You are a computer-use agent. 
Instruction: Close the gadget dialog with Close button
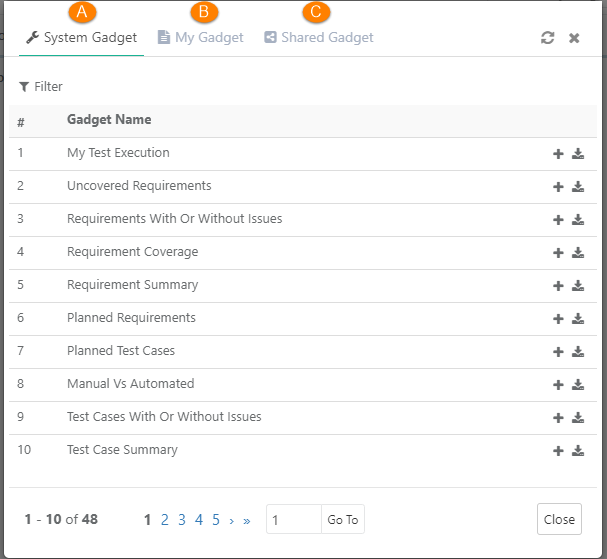(559, 520)
